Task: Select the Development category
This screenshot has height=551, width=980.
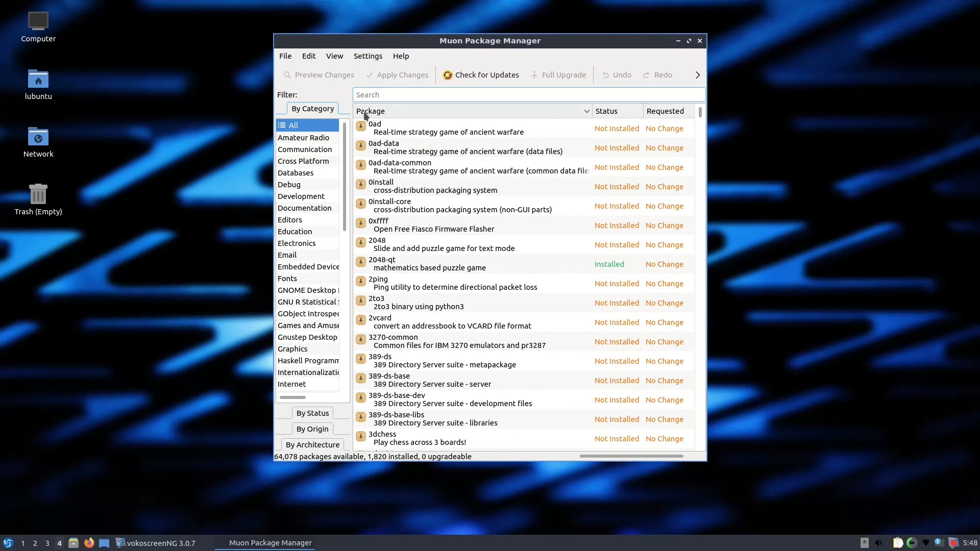Action: coord(301,196)
